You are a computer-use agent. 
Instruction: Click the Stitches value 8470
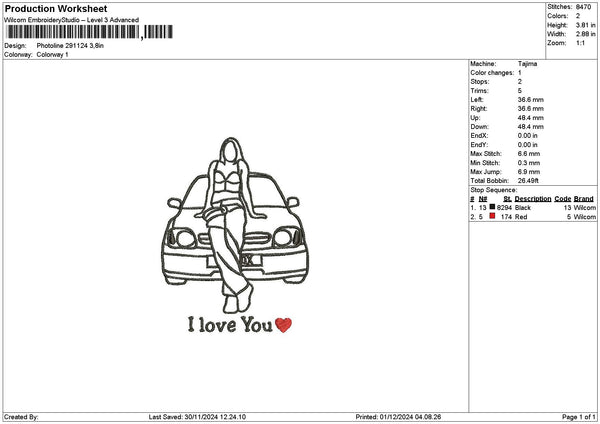tap(583, 7)
